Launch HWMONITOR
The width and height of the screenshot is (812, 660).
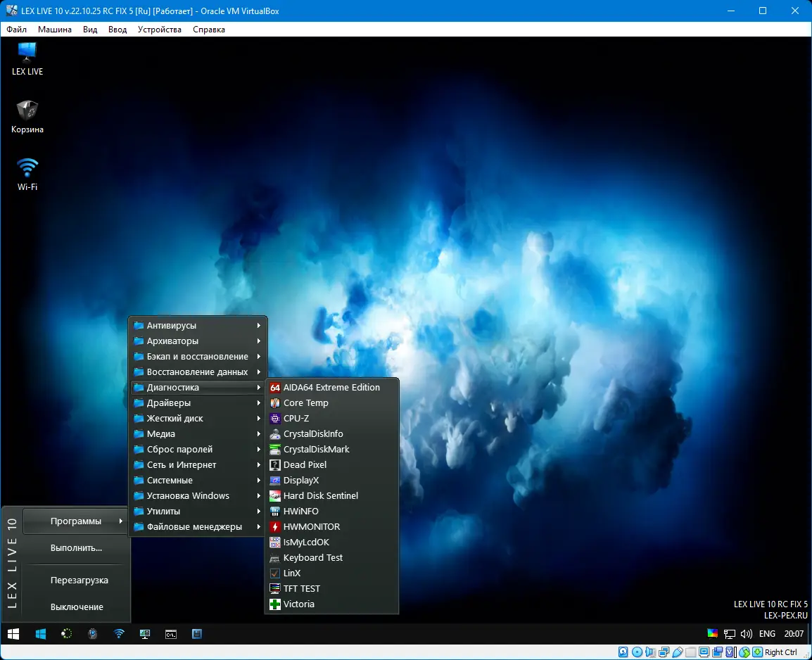[x=331, y=527]
